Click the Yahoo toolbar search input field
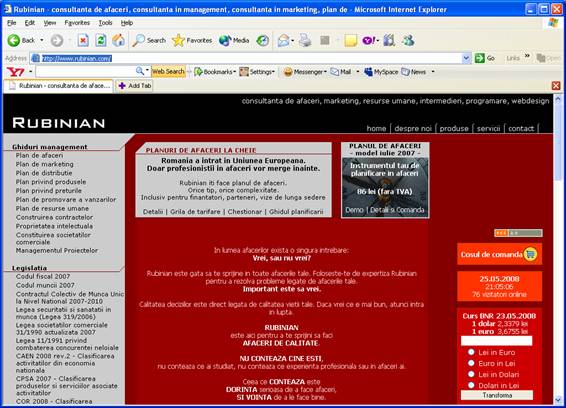Screen dimensions: 566x408 click(86, 71)
